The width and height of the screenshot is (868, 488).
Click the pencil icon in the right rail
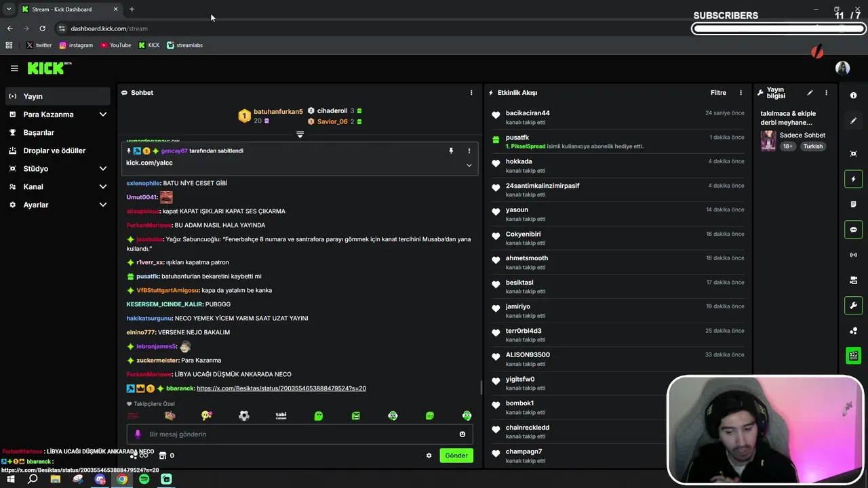[854, 121]
